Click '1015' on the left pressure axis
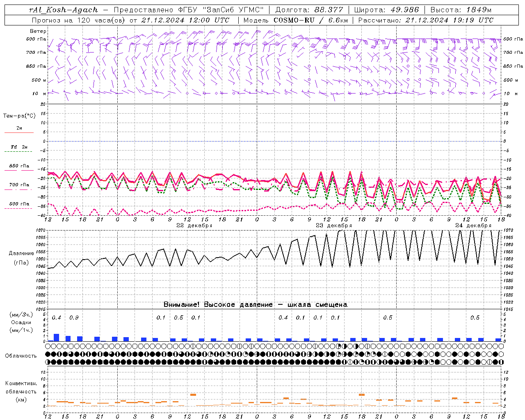The height and width of the screenshot is (420, 525). 40,309
